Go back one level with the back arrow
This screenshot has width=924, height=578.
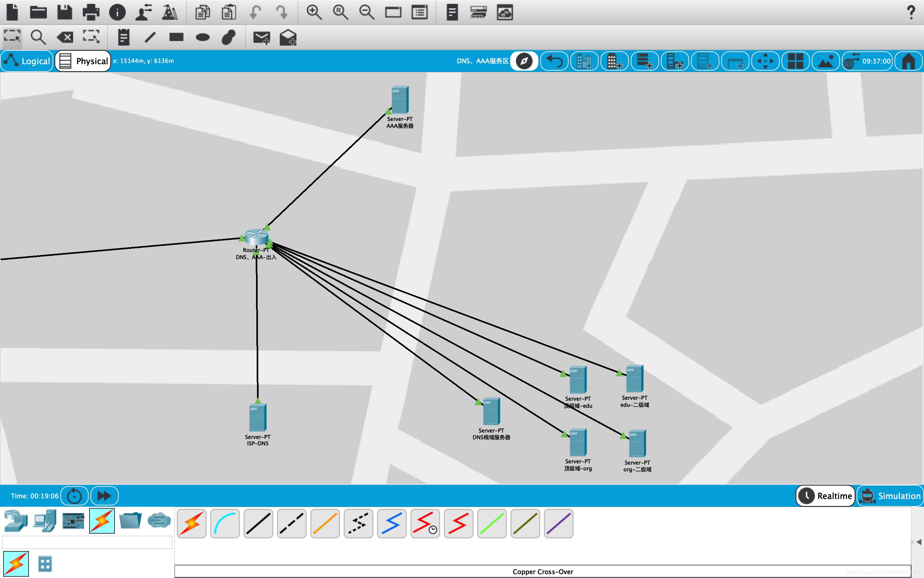tap(554, 61)
